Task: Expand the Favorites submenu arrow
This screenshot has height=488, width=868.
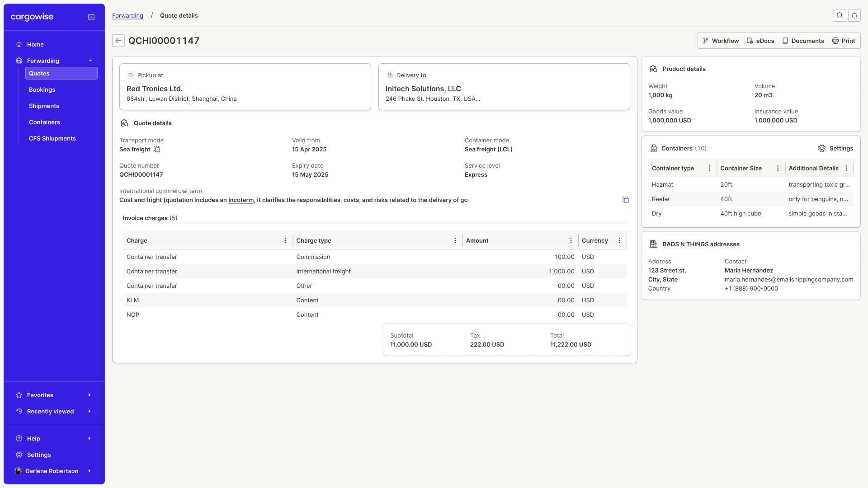Action: click(x=90, y=395)
